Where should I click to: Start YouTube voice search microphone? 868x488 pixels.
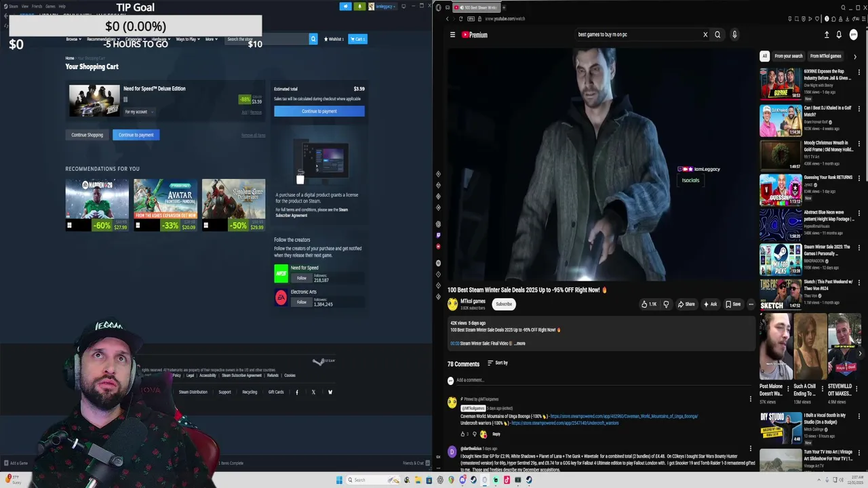pyautogui.click(x=734, y=35)
